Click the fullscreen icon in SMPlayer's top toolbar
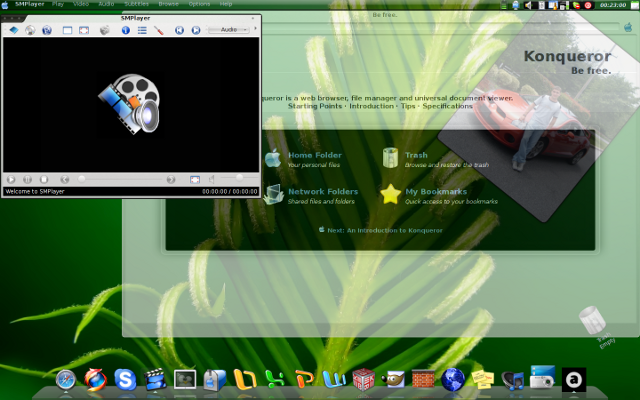Viewport: 640px width, 400px height. click(x=84, y=30)
